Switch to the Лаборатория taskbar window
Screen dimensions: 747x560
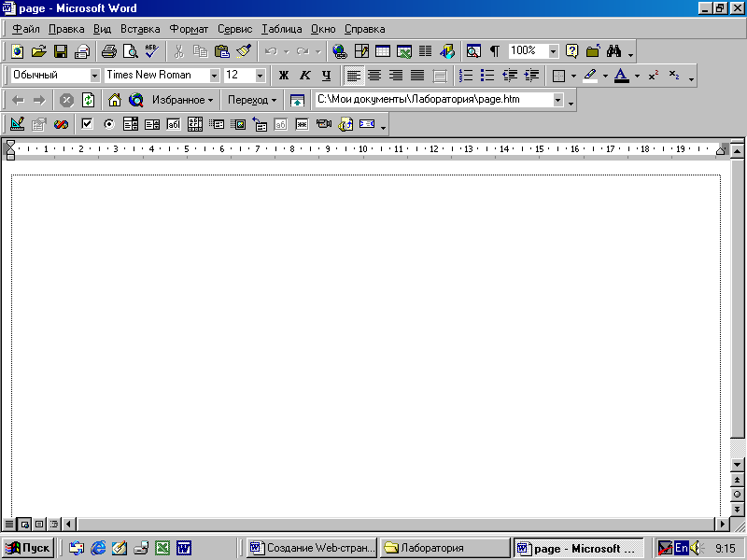coord(445,548)
